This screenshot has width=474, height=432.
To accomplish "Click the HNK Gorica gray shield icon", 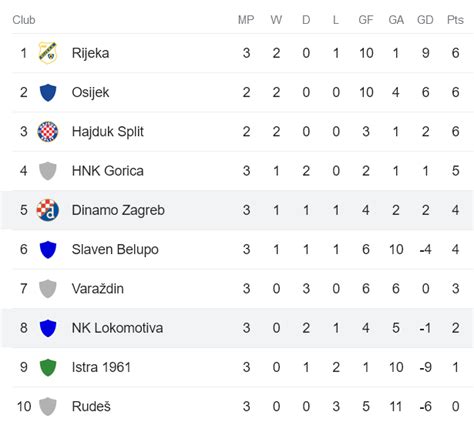I will click(48, 171).
